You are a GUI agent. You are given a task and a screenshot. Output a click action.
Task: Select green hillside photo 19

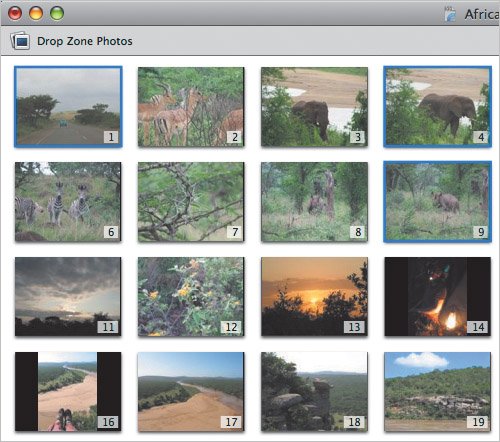pos(437,392)
